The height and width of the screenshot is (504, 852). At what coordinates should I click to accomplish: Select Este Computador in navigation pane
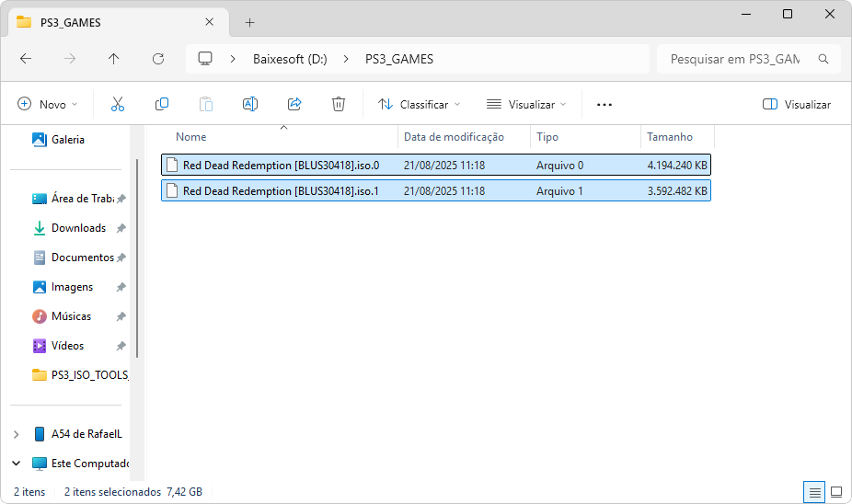(x=80, y=464)
